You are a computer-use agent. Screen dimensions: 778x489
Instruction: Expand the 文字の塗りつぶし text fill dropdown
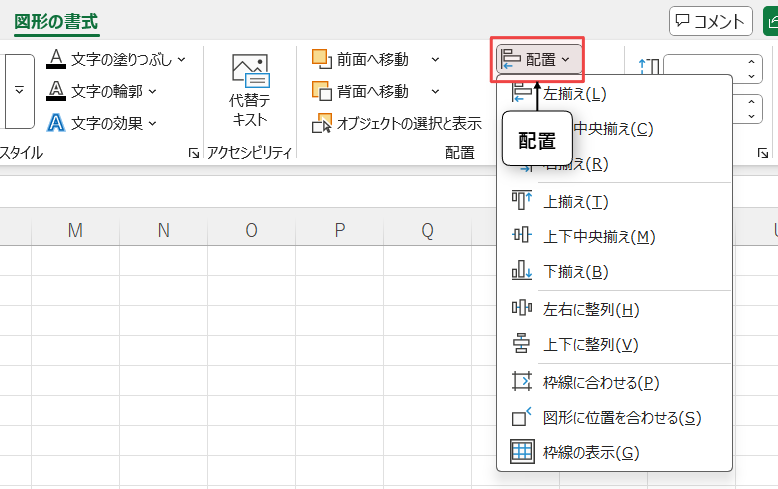181,59
